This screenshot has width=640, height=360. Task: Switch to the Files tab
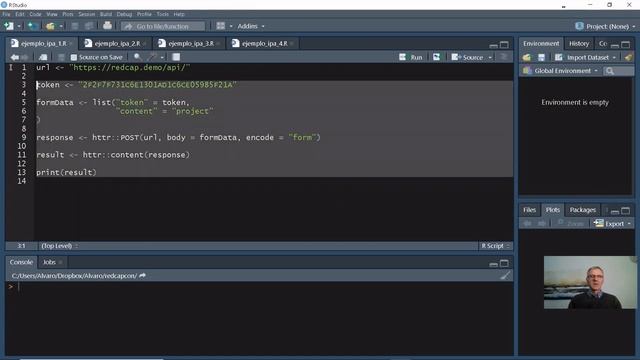529,210
